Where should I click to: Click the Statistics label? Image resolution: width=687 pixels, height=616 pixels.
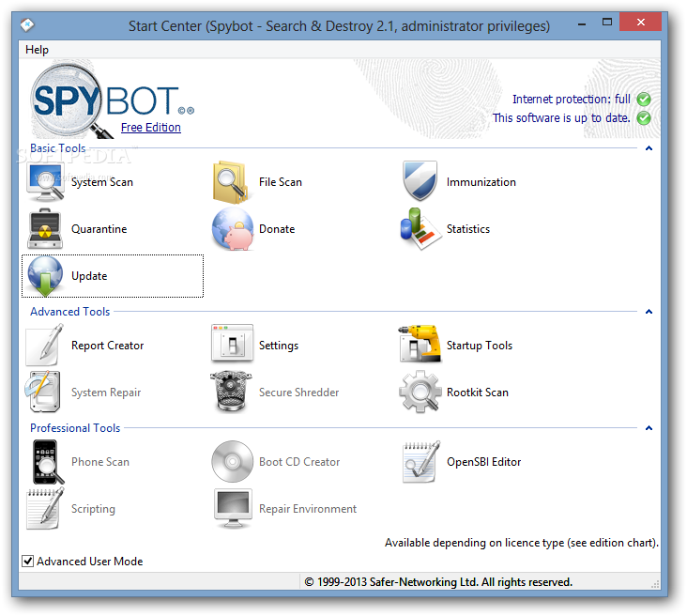468,229
